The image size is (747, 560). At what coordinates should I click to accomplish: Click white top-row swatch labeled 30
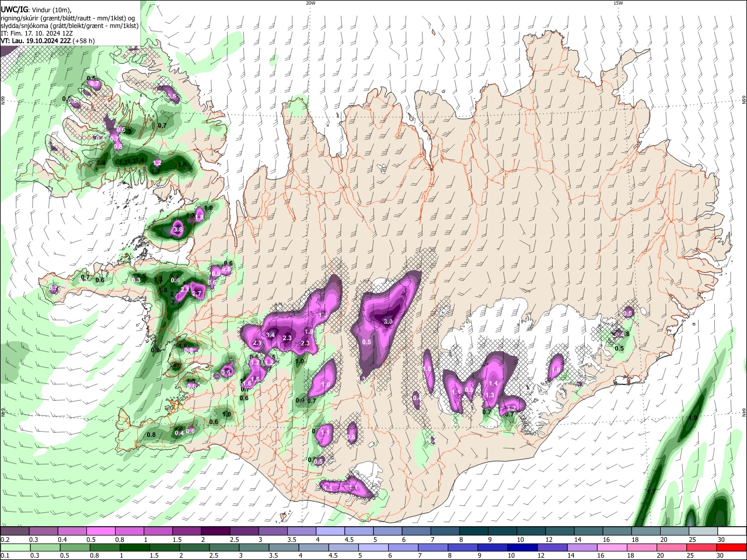(732, 531)
